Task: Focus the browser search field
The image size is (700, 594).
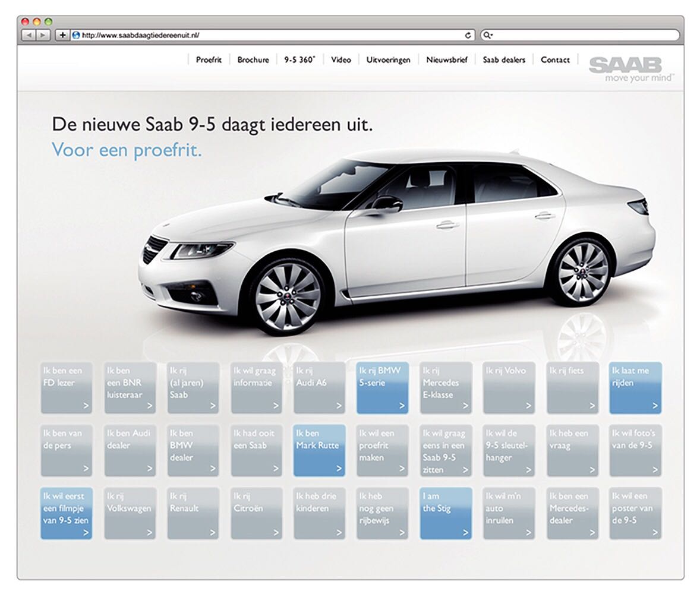Action: (x=580, y=35)
